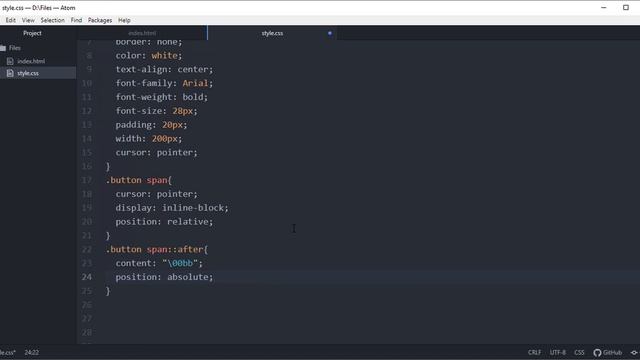Click the file icon beside index.html
The height and width of the screenshot is (360, 640).
coord(10,61)
